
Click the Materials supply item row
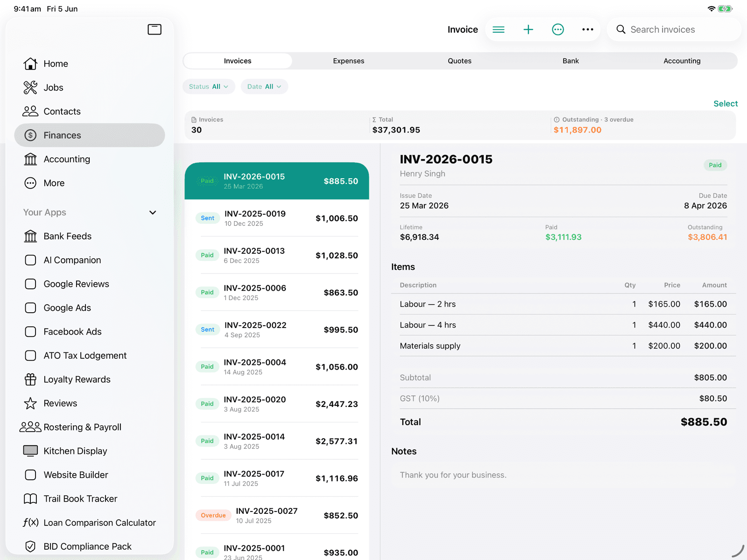coord(564,346)
